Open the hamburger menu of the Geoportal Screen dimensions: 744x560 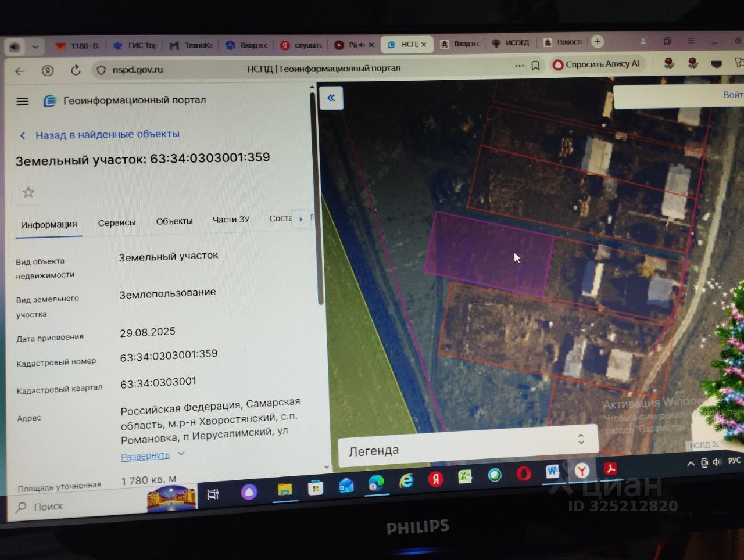22,101
